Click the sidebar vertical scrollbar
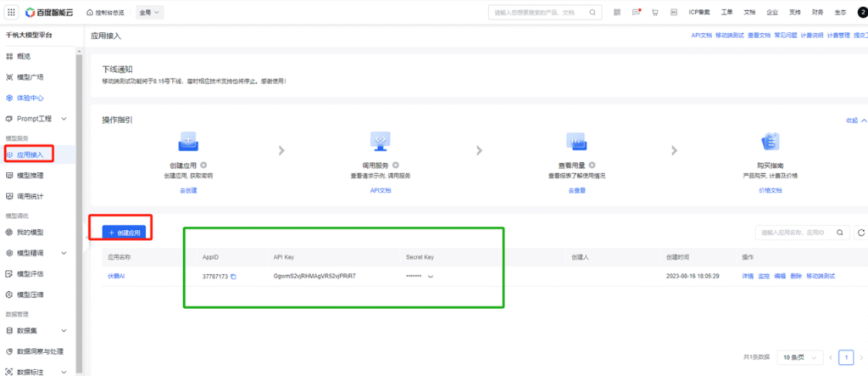This screenshot has width=868, height=376. pyautogui.click(x=79, y=212)
